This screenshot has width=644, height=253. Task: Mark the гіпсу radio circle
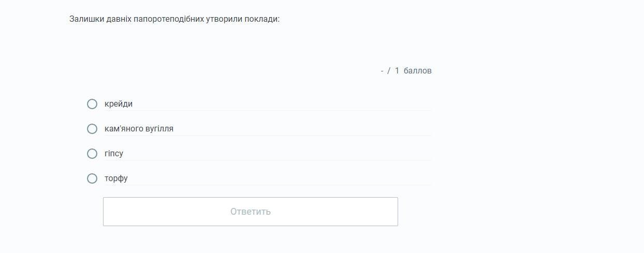point(92,154)
